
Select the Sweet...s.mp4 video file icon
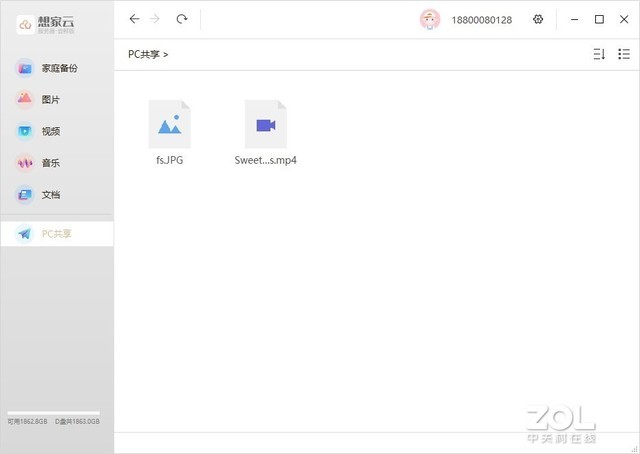[266, 124]
